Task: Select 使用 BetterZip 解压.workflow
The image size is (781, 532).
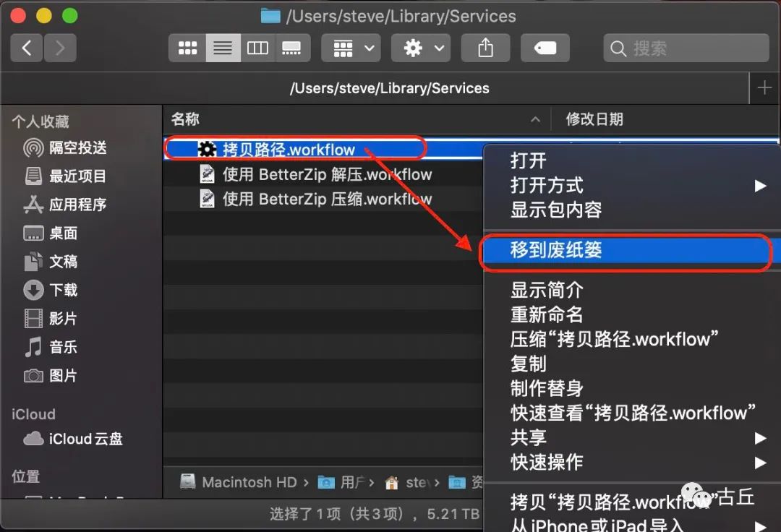Action: [327, 174]
